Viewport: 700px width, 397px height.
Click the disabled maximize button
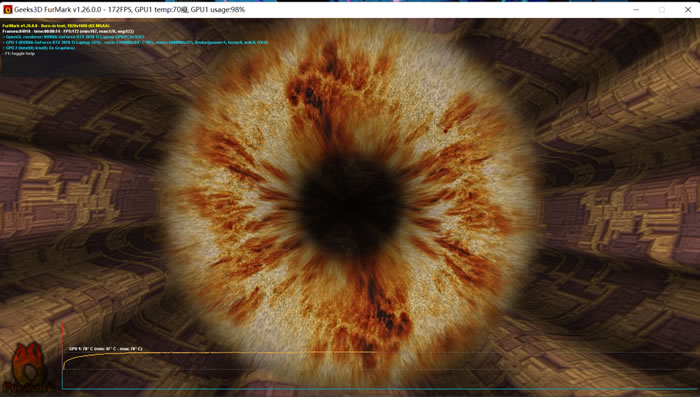[x=662, y=9]
